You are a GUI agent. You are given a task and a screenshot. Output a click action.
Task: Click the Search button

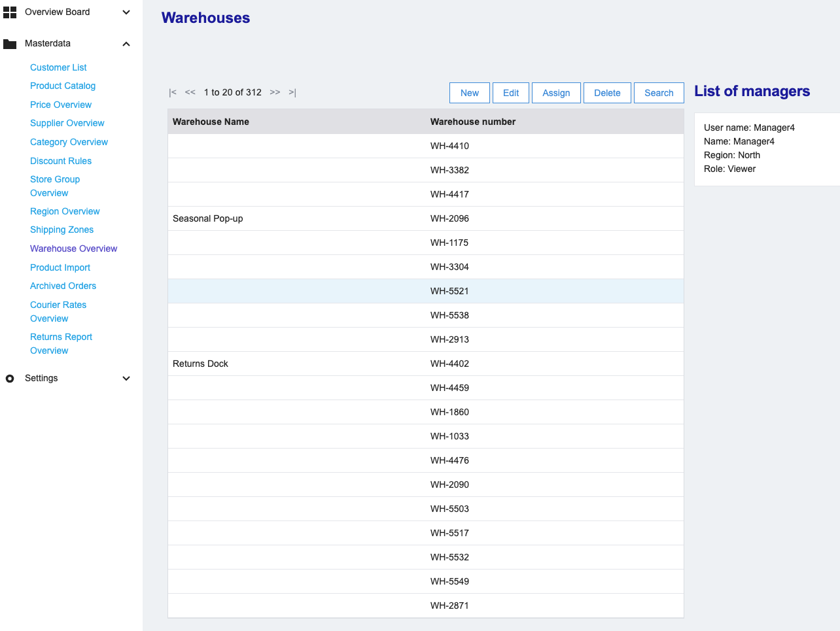[659, 93]
